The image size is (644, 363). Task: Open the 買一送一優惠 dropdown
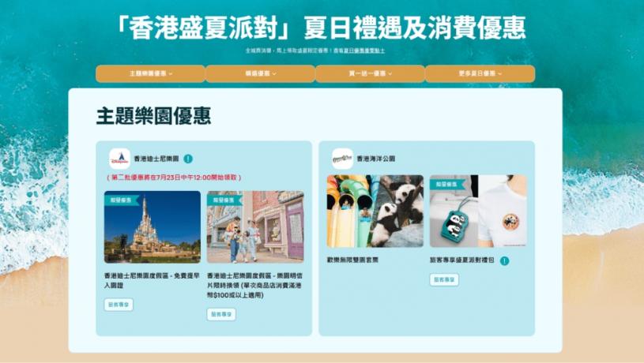(x=370, y=73)
